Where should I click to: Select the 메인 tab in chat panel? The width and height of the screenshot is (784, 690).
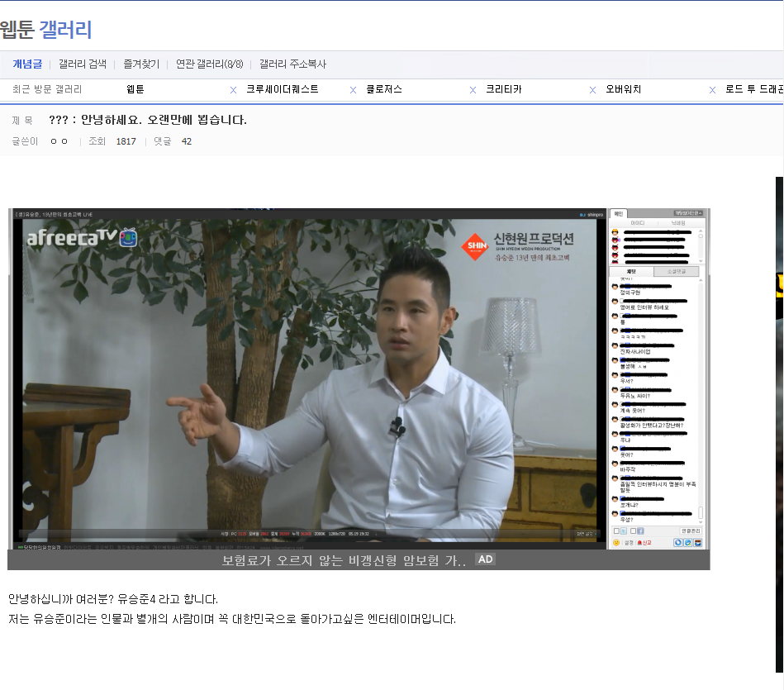click(619, 213)
